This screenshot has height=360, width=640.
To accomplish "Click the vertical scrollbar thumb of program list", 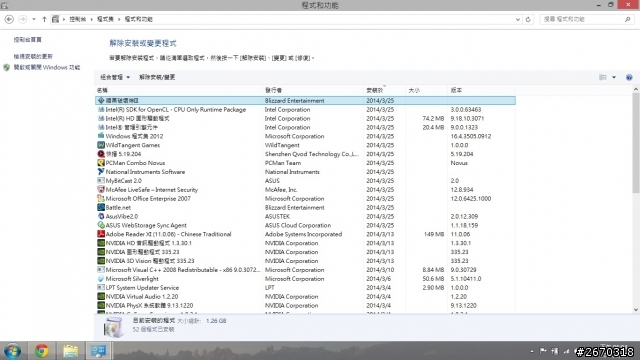I will [636, 142].
